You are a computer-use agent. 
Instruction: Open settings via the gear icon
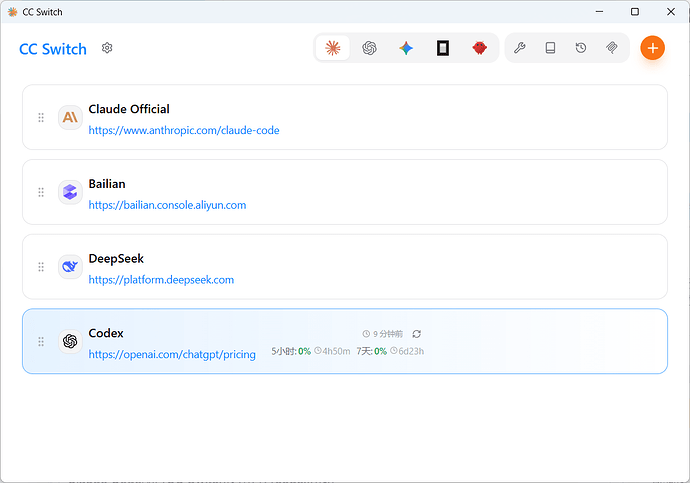(107, 48)
